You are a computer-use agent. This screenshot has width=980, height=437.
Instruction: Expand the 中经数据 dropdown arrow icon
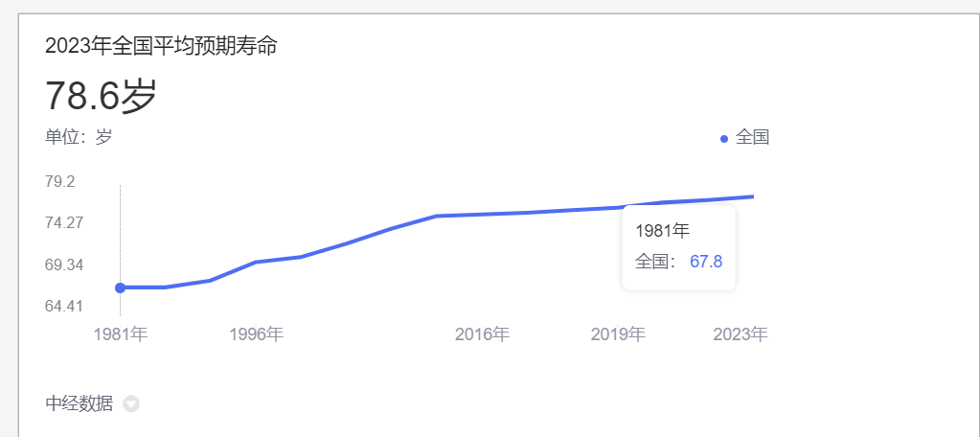pos(131,404)
